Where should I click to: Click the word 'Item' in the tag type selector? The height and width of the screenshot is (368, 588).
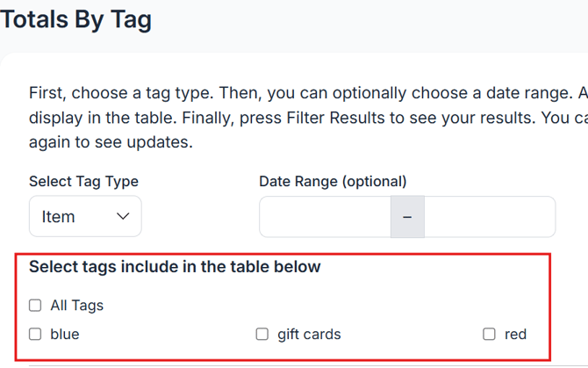(x=58, y=216)
